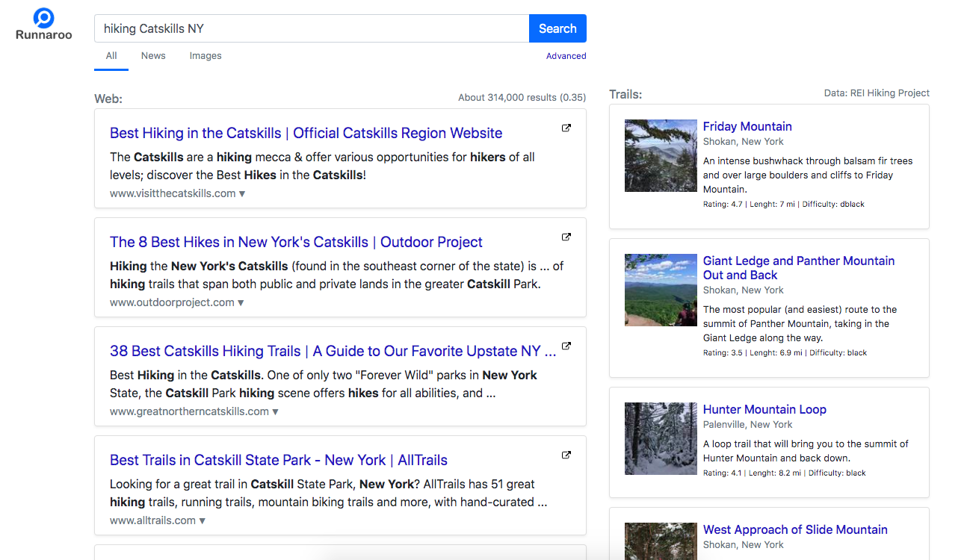Open the snowy Hunter Mountain Loop photo

661,438
